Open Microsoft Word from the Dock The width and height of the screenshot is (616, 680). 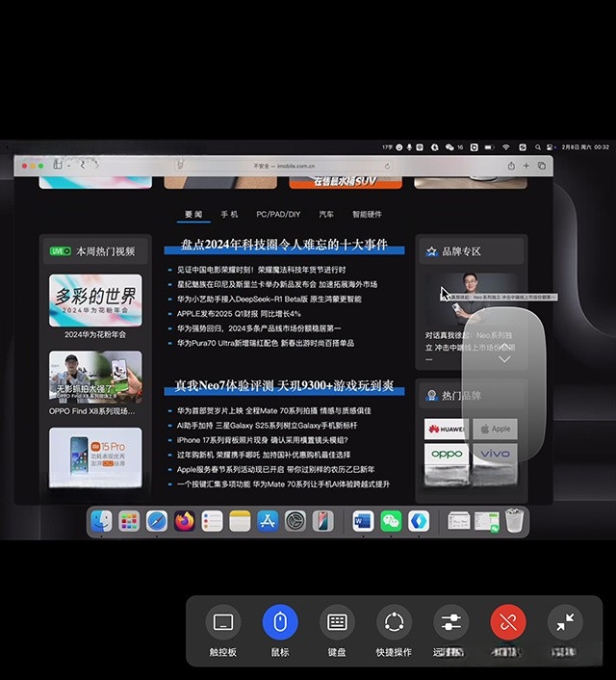(x=363, y=521)
